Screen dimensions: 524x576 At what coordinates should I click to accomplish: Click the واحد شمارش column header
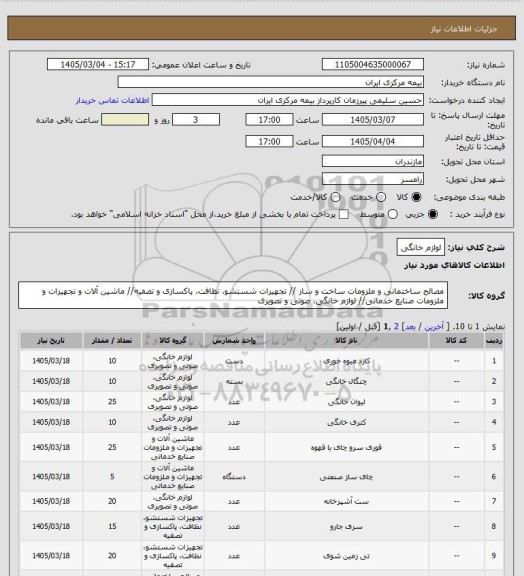[x=234, y=341]
